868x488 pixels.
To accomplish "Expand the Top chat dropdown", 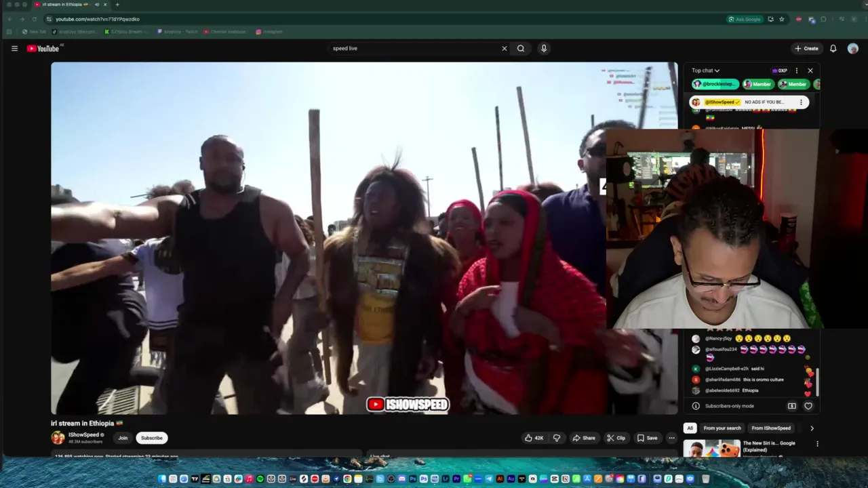I will click(705, 70).
